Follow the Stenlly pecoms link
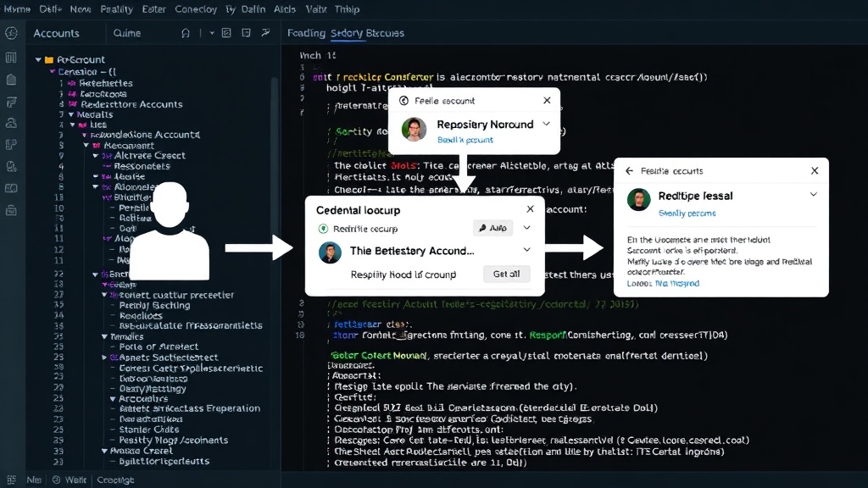868x488 pixels. (687, 213)
